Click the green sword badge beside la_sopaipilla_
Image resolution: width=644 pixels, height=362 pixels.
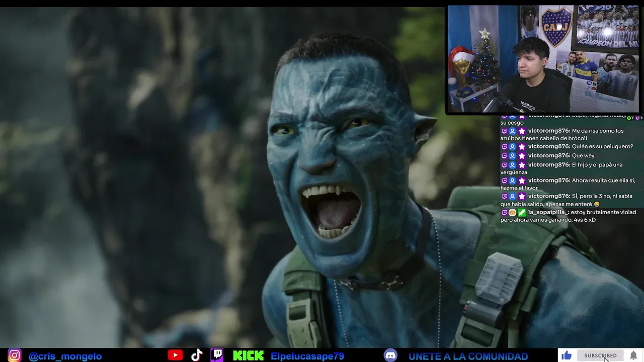click(x=522, y=212)
